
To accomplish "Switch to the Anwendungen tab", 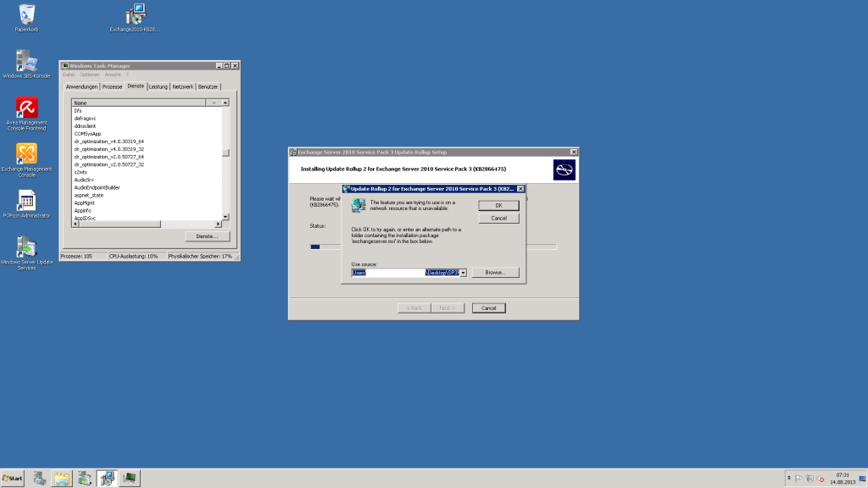I will (x=81, y=87).
